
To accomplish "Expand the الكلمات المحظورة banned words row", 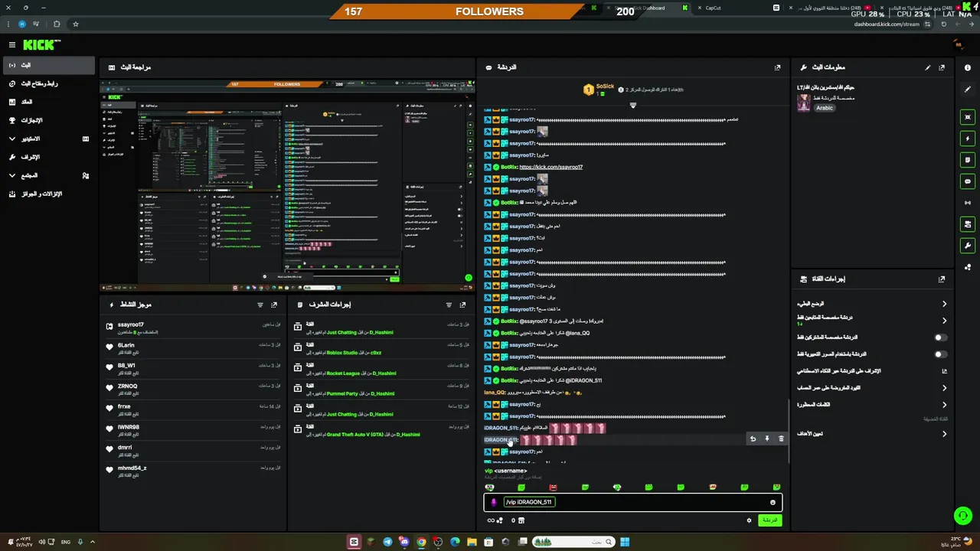I will 873,405.
